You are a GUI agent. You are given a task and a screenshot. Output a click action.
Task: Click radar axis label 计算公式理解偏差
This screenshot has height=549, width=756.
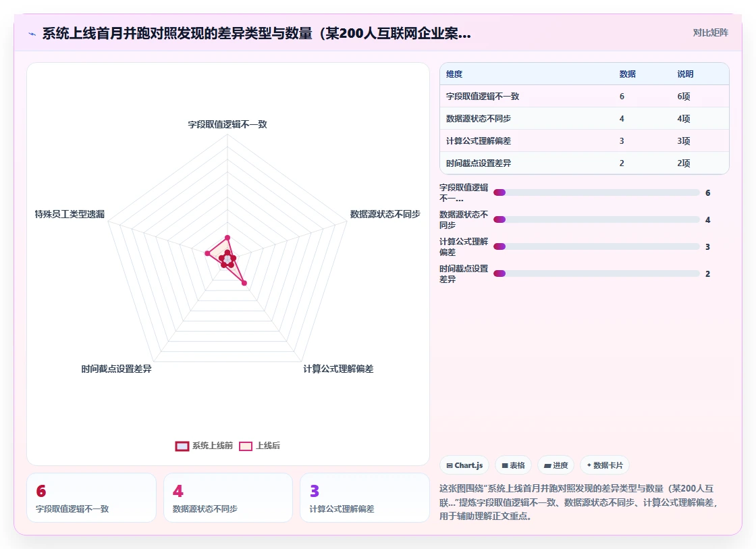[338, 369]
